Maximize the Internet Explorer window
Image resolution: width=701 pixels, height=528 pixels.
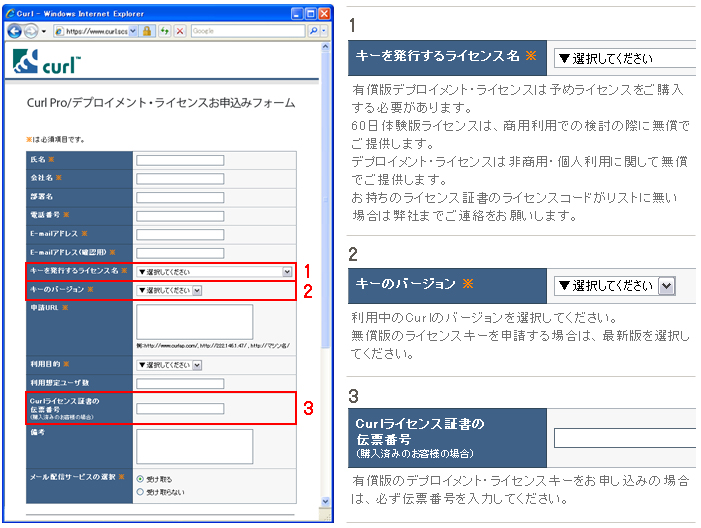[310, 13]
